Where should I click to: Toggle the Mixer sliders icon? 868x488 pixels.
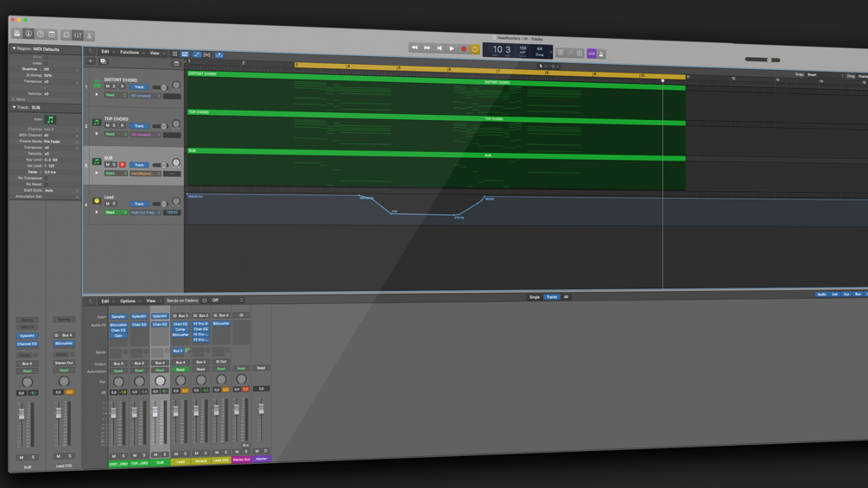78,35
